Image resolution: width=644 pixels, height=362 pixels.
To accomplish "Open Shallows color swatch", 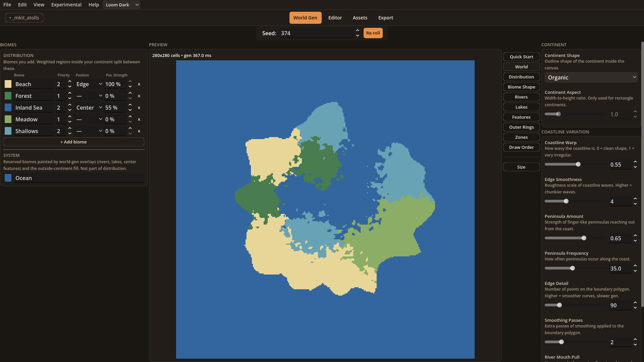I will tap(8, 131).
